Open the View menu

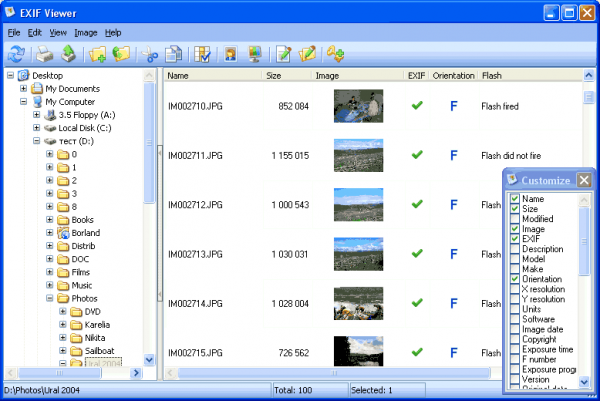click(59, 33)
